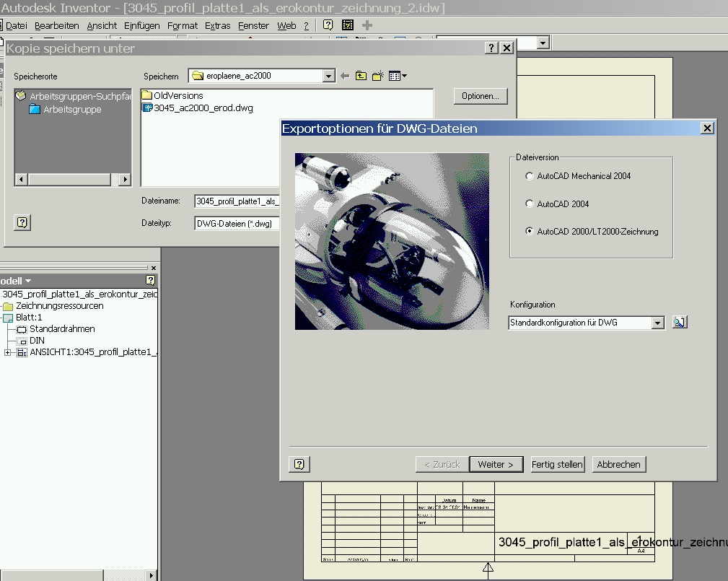The height and width of the screenshot is (581, 728).
Task: Click the Weiter button
Action: pyautogui.click(x=496, y=464)
